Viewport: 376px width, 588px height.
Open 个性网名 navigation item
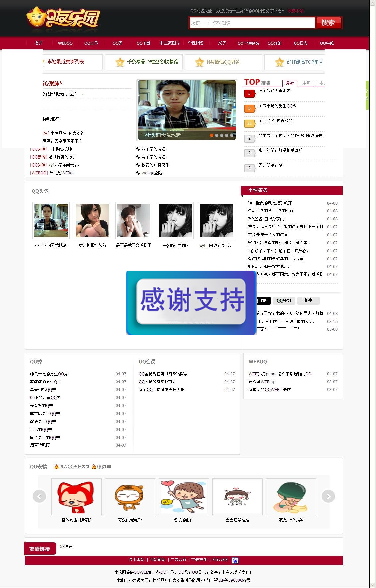coord(196,43)
